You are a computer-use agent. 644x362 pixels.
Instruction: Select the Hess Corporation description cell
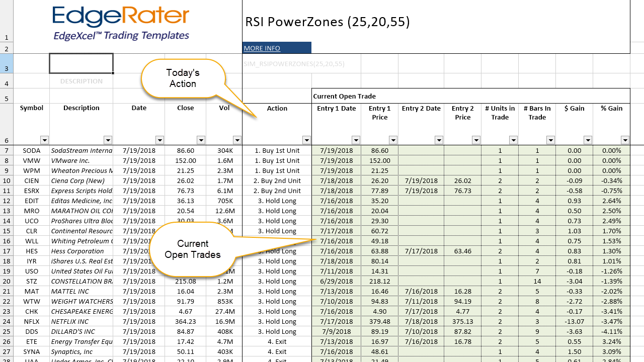[x=81, y=251]
